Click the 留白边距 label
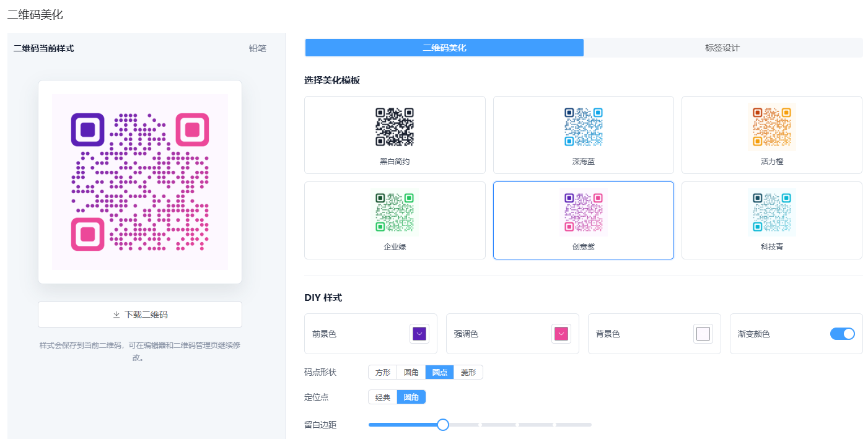Screen dimensions: 868x439 click(320, 425)
